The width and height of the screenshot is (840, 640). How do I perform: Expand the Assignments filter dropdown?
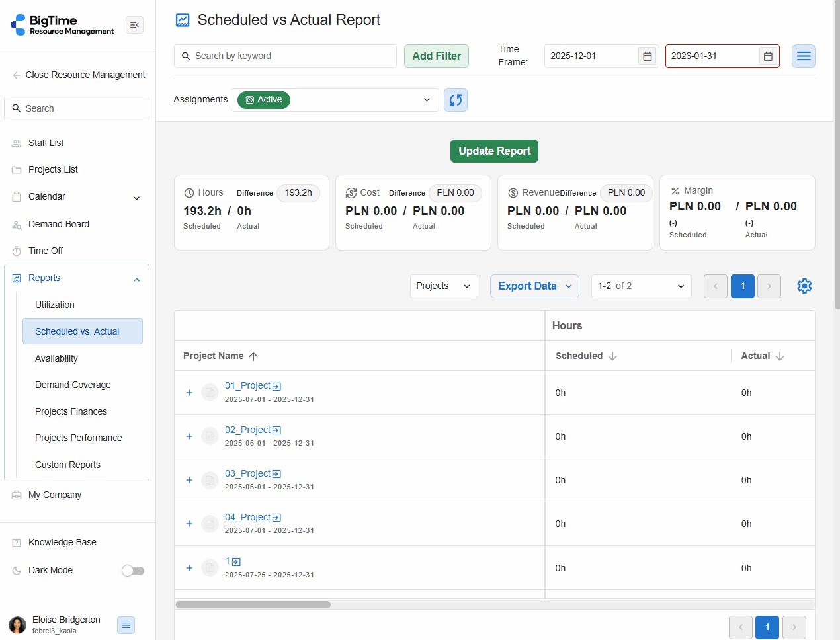[426, 100]
